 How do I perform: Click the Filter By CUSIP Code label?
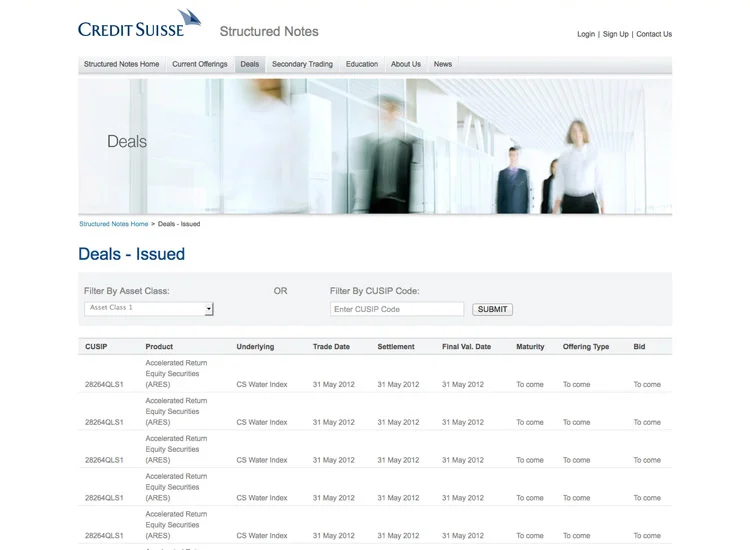pyautogui.click(x=375, y=291)
